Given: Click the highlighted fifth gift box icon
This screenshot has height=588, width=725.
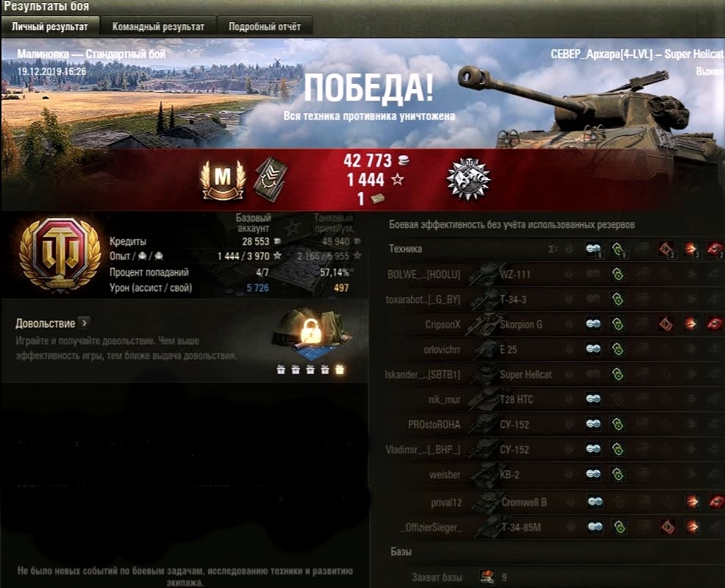Looking at the screenshot, I should (x=340, y=370).
